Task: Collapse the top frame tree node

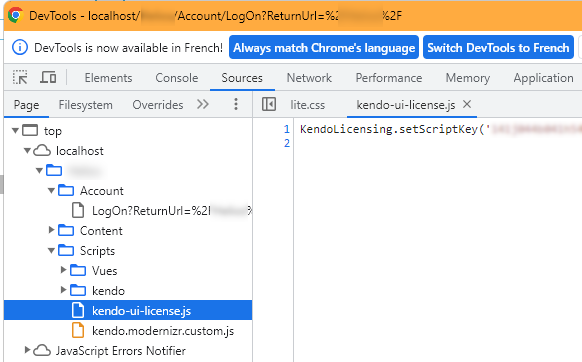Action: click(15, 130)
